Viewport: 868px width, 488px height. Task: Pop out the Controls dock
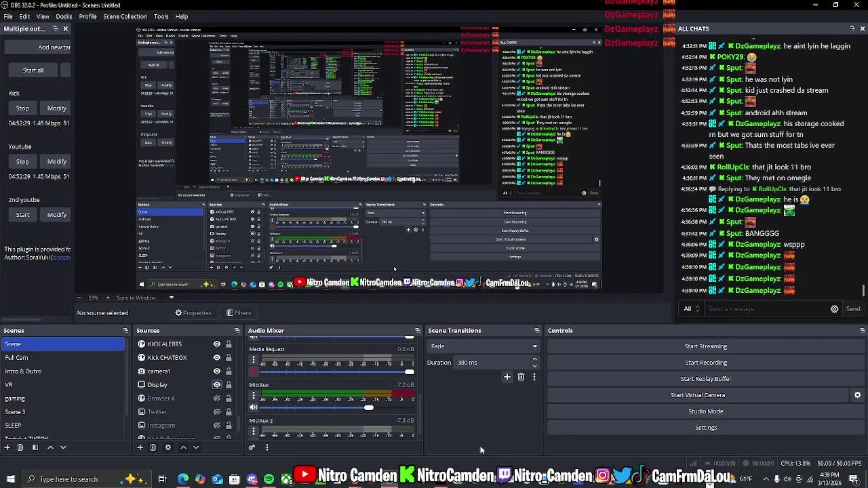[x=862, y=331]
